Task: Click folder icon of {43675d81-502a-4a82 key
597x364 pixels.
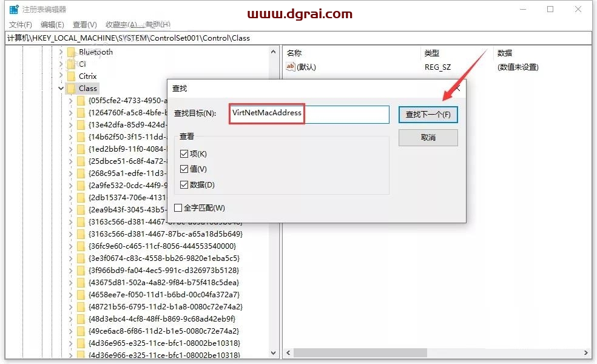Action: [x=81, y=283]
